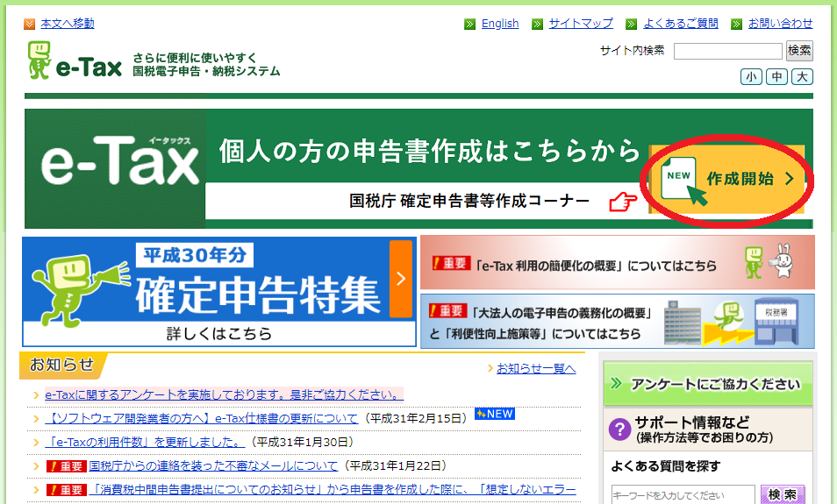This screenshot has width=837, height=504.
Task: Open the サイトマップ link
Action: (581, 24)
